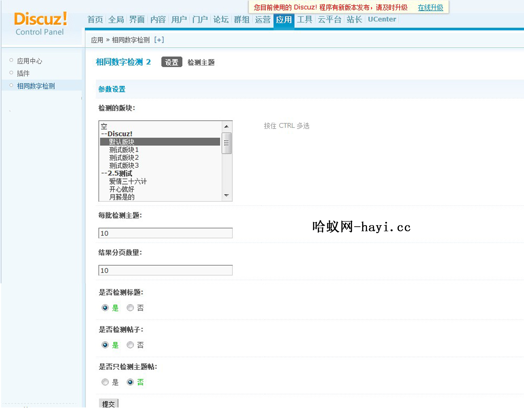Choose the 空 option in forum list
This screenshot has width=524, height=420.
(x=104, y=126)
